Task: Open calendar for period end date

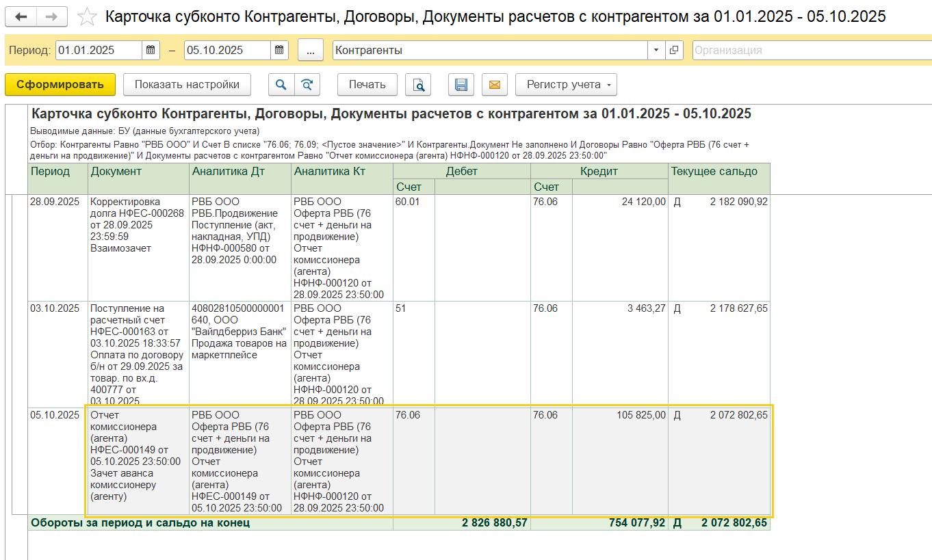Action: [x=279, y=50]
